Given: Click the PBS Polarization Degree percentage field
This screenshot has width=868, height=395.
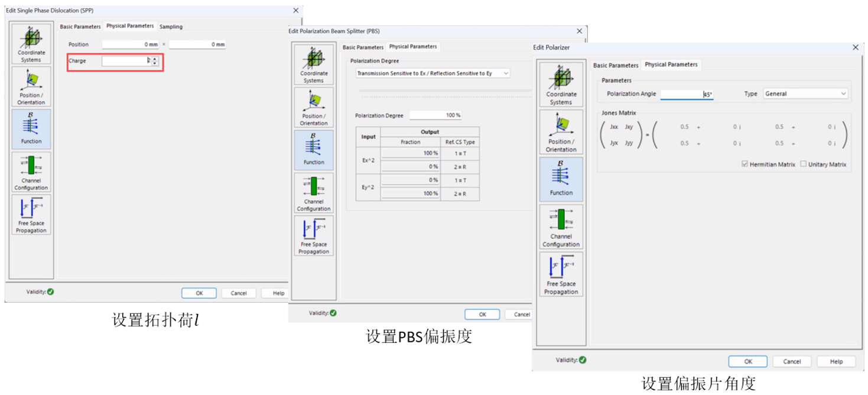Looking at the screenshot, I should (435, 115).
